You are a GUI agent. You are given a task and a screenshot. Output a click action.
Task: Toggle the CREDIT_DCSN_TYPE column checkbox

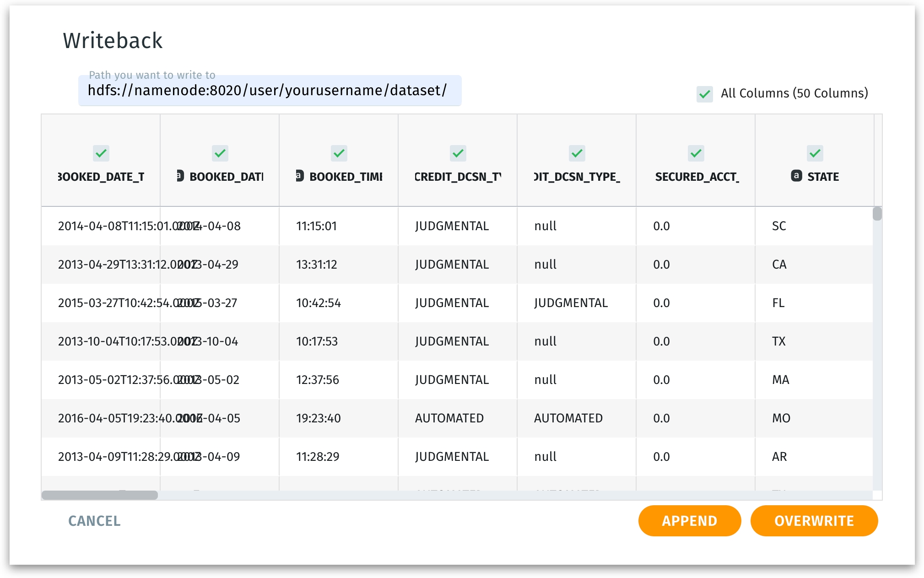coord(458,153)
